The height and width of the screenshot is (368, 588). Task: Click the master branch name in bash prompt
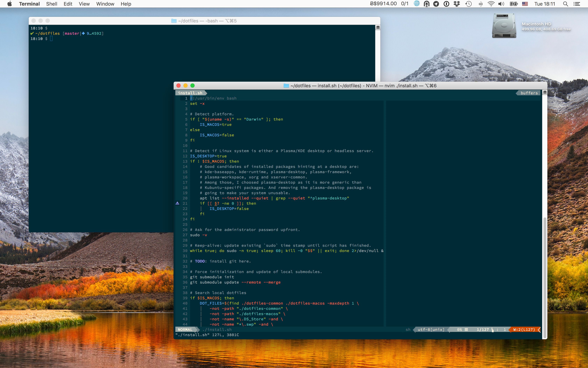(x=72, y=33)
